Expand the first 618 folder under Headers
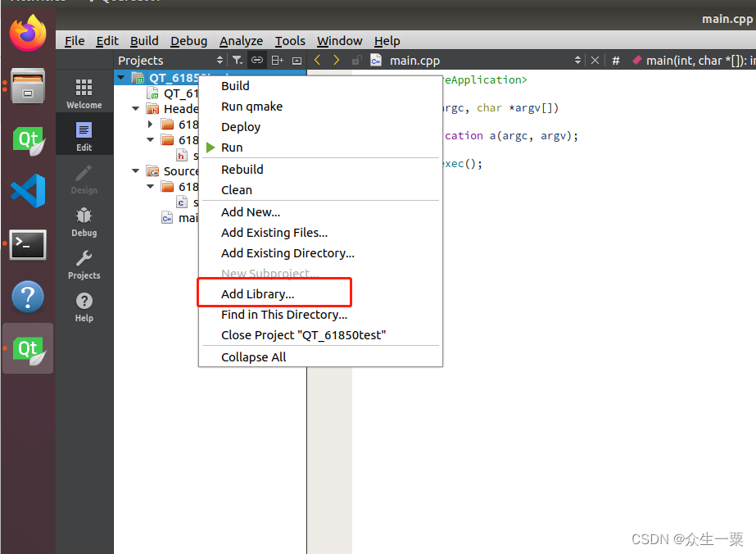Screen dimensions: 756x554 click(151, 125)
